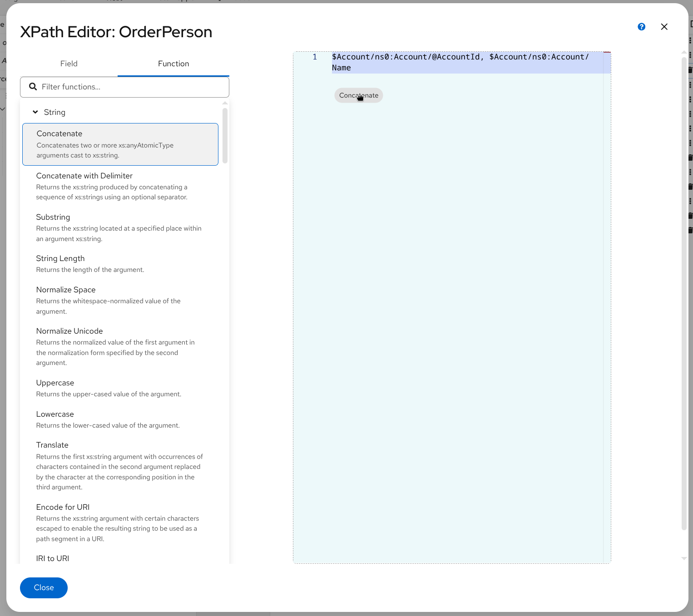Click line number 1 in editor gutter
This screenshot has width=693, height=616.
click(x=315, y=57)
